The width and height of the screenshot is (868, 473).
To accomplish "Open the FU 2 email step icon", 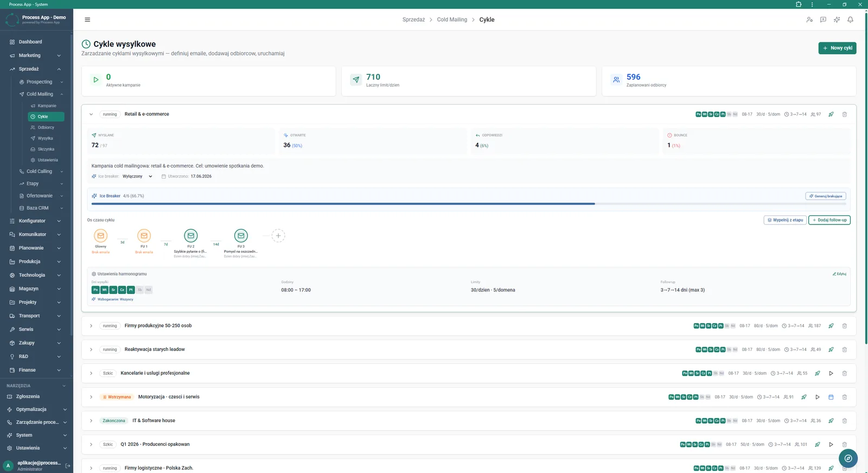I will pos(190,236).
